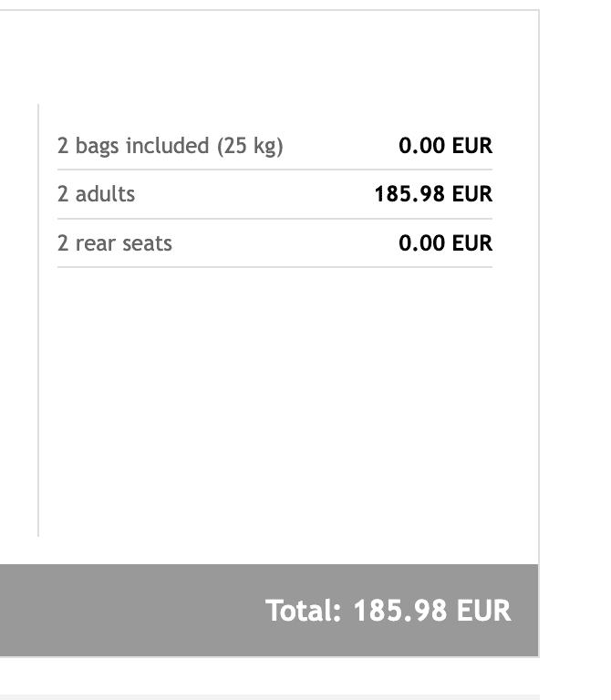The height and width of the screenshot is (700, 611).
Task: Click the '(25 kg)' weight text
Action: 250,147
